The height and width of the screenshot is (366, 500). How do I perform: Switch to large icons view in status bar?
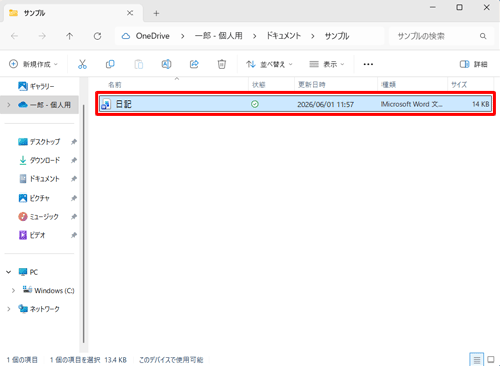[x=491, y=360]
